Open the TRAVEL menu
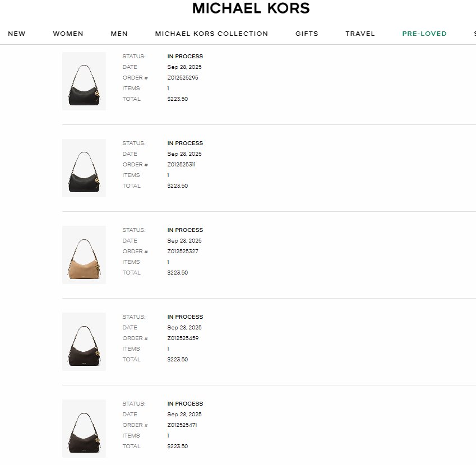The height and width of the screenshot is (465, 476). (360, 34)
